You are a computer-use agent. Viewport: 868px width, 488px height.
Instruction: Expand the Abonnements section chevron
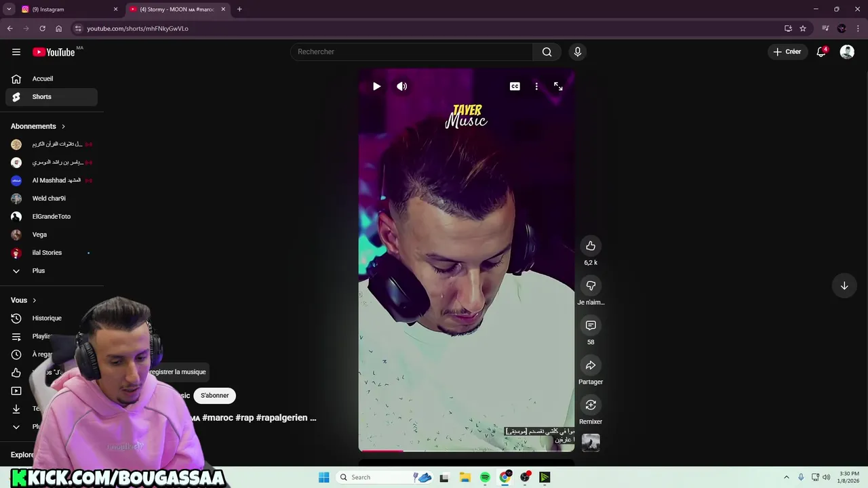point(64,126)
